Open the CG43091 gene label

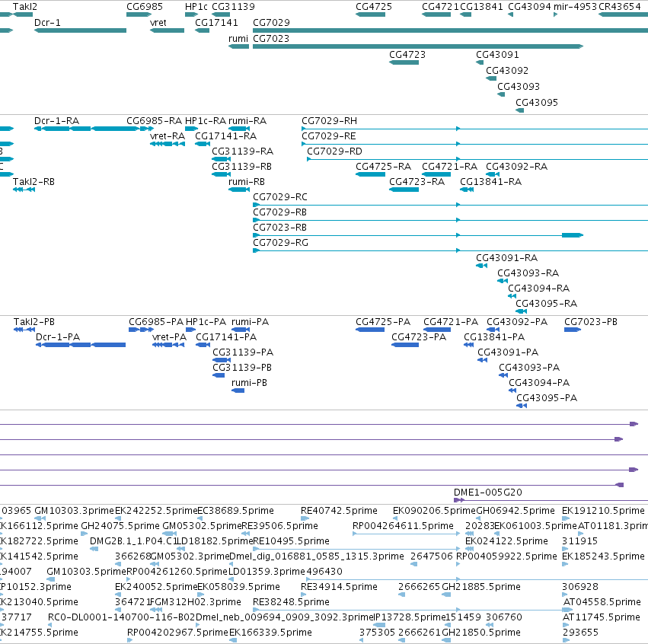[497, 55]
